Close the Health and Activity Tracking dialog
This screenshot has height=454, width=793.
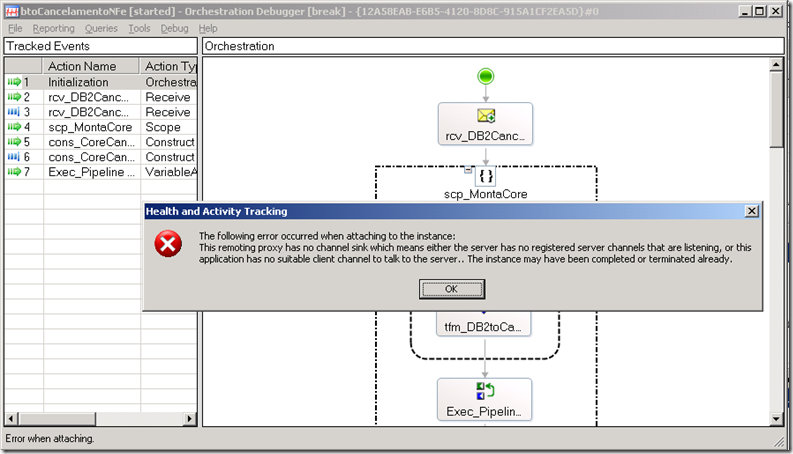pos(751,211)
